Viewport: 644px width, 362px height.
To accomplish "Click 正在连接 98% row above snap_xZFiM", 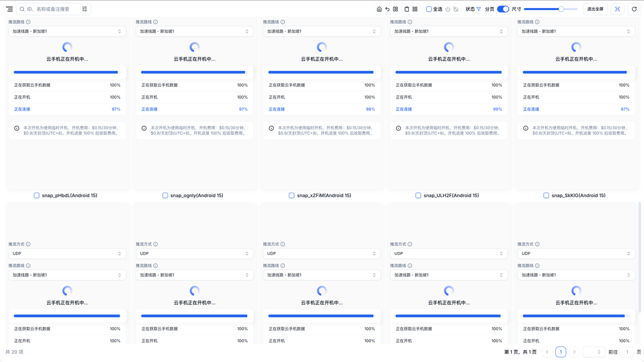I will click(x=321, y=109).
